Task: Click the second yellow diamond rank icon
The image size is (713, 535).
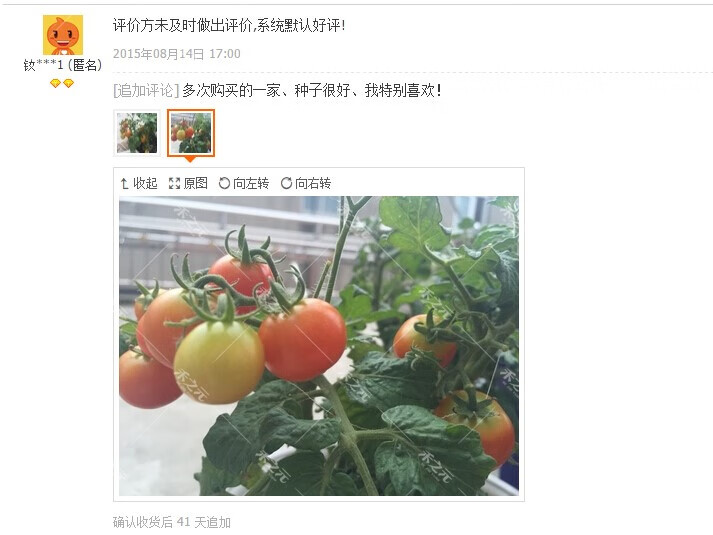Action: point(69,83)
